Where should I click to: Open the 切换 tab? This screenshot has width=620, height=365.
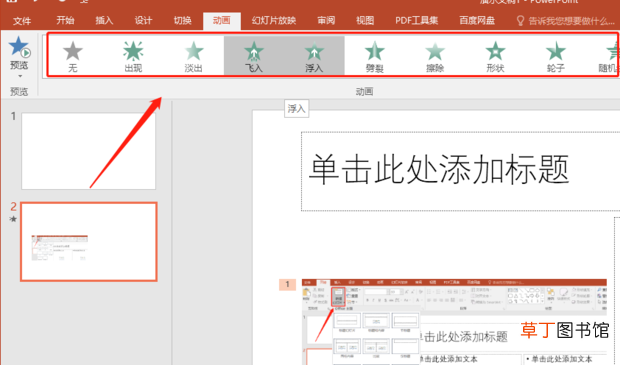tap(182, 21)
